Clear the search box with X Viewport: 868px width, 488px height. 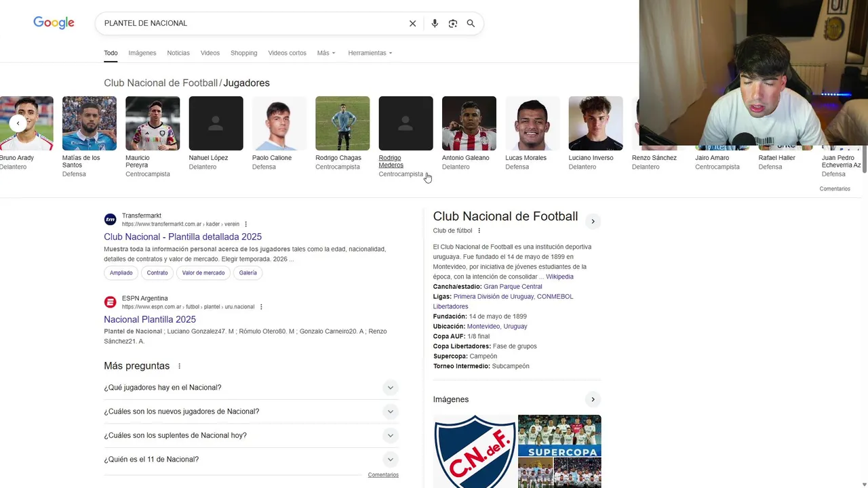[412, 23]
